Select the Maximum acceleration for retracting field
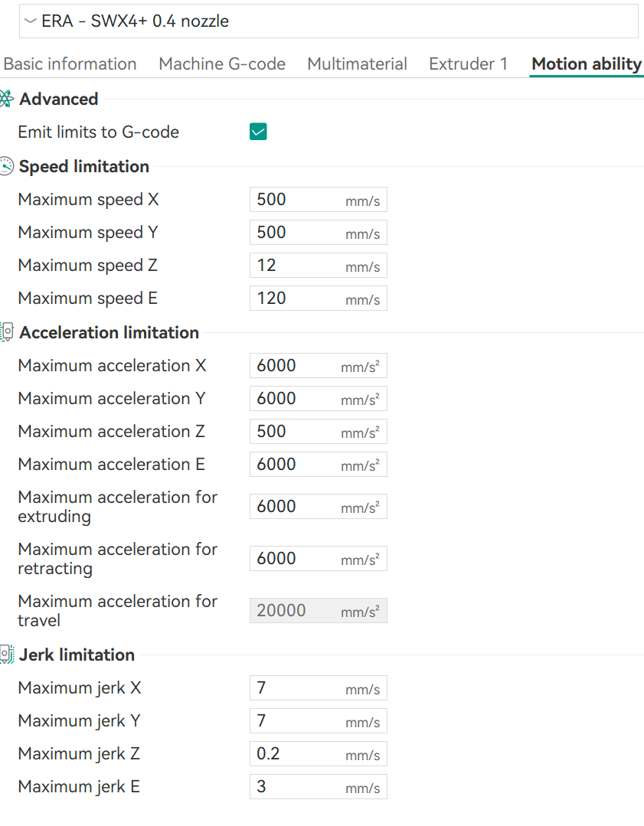Viewport: 644px width, 826px height. click(297, 559)
